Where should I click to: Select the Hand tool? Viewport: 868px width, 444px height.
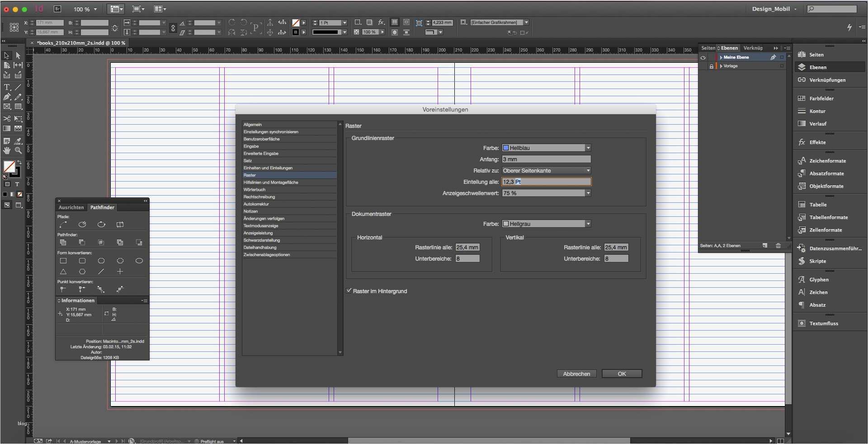[7, 151]
